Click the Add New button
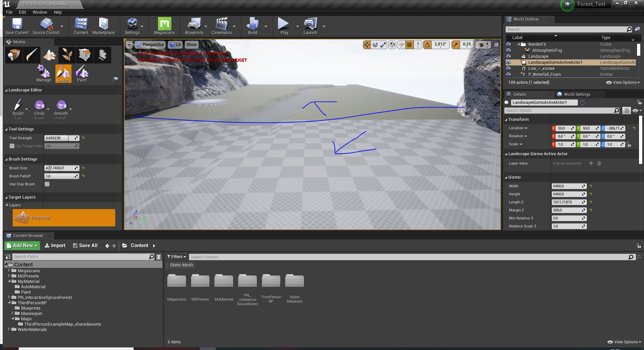This screenshot has height=350, width=644. [22, 245]
